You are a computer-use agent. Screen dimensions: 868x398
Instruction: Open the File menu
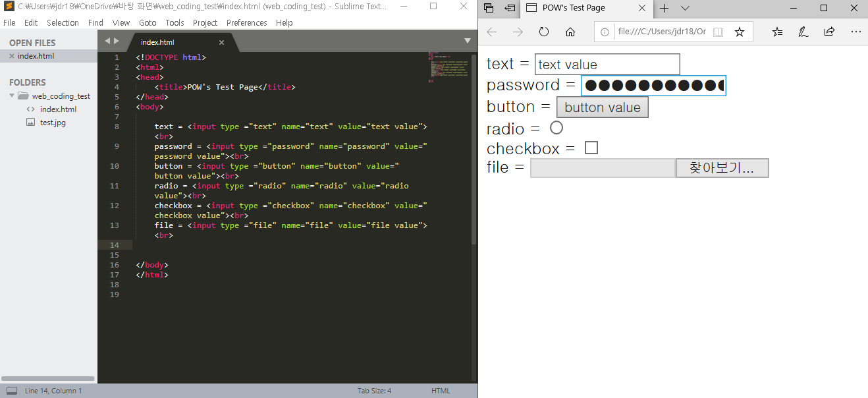coord(9,22)
